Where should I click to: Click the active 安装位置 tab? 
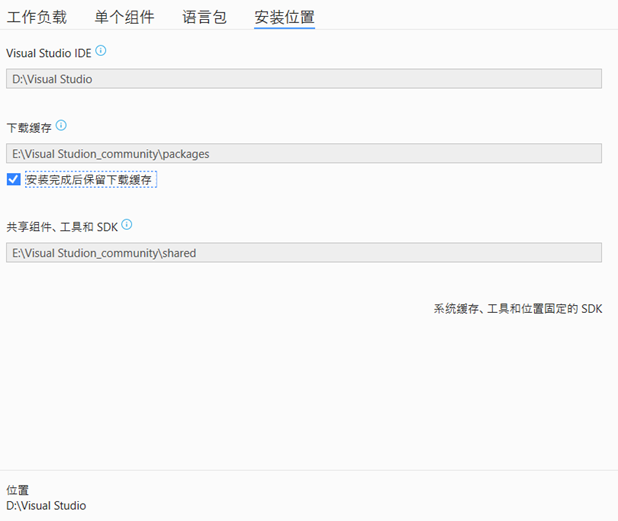click(x=284, y=17)
